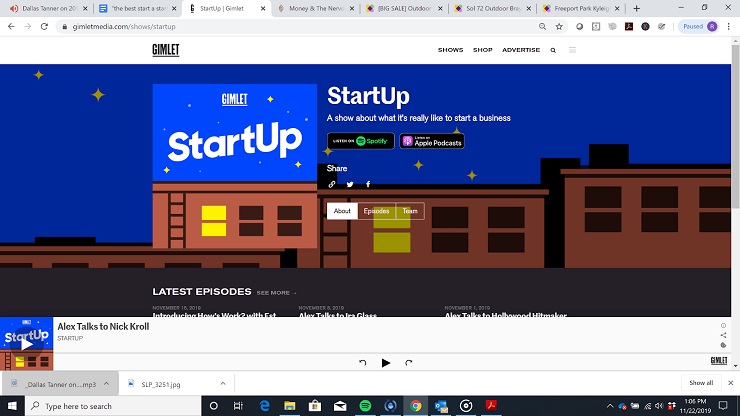Image resolution: width=740 pixels, height=416 pixels.
Task: Skip forward in the player
Action: (x=409, y=363)
